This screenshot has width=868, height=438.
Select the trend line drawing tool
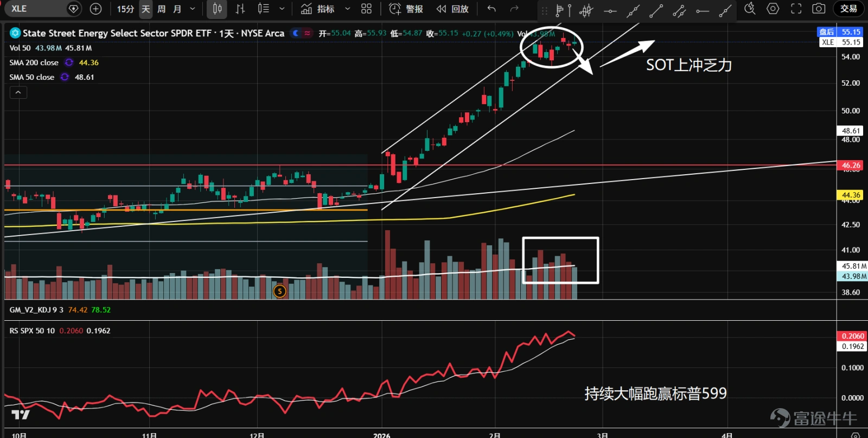tap(656, 10)
